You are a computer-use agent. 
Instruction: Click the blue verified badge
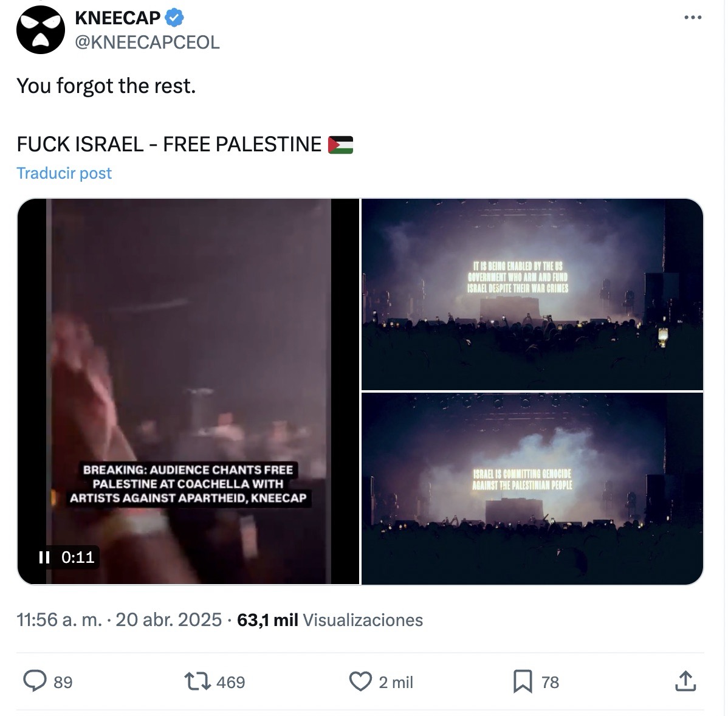(x=174, y=18)
